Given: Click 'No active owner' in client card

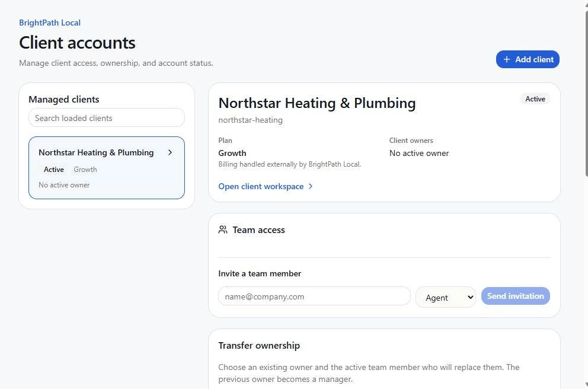Looking at the screenshot, I should click(x=64, y=185).
